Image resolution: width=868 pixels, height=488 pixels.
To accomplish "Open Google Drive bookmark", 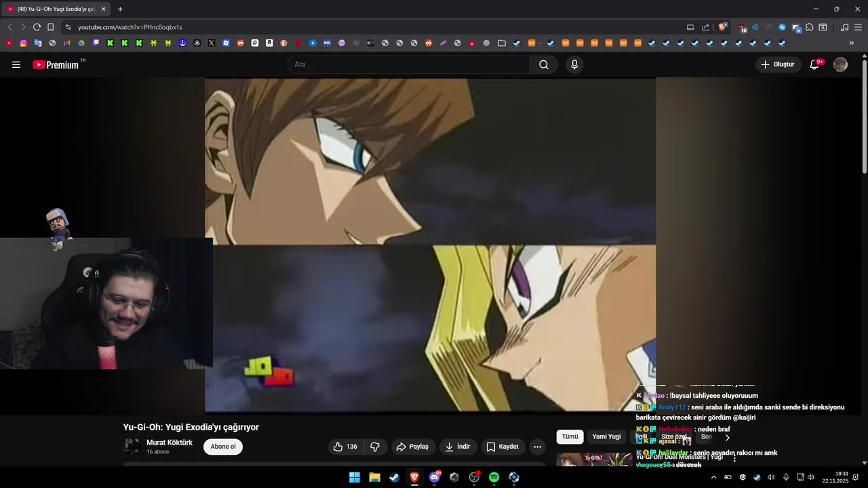I will pos(81,43).
